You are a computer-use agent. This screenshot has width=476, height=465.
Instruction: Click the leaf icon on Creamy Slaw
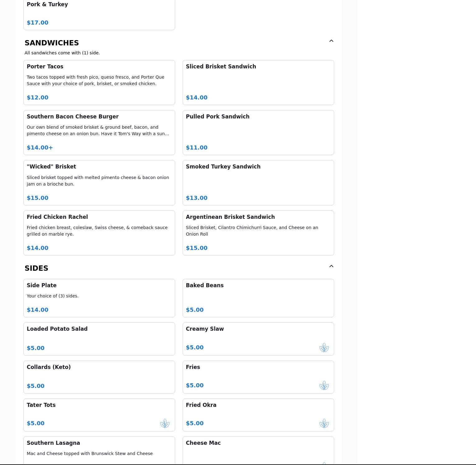324,348
